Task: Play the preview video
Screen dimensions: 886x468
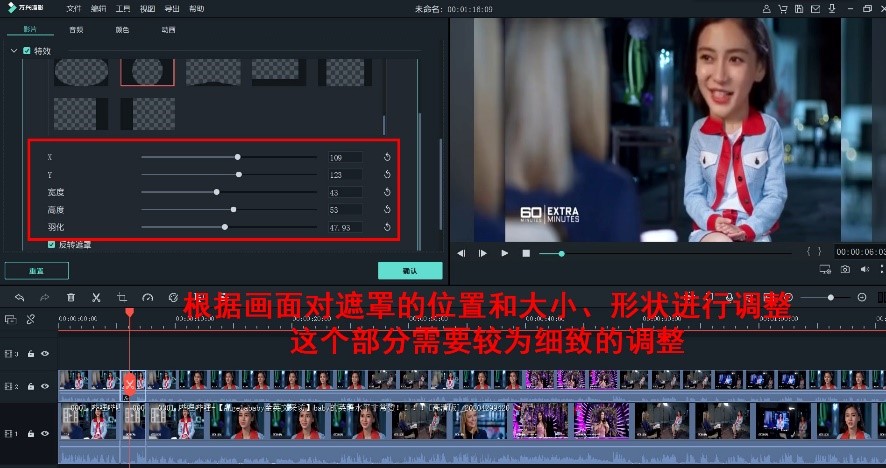Action: click(x=505, y=253)
